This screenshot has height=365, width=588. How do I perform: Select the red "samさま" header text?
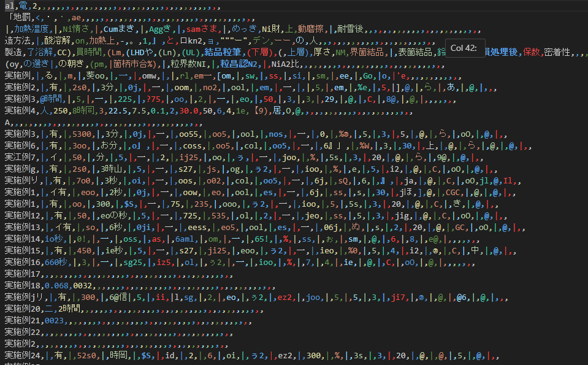tap(202, 29)
